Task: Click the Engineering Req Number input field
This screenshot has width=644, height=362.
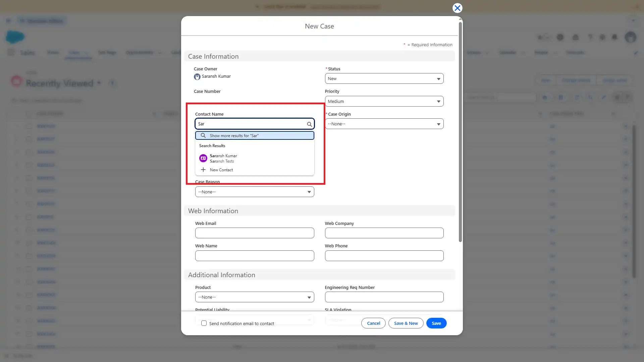Action: [384, 297]
